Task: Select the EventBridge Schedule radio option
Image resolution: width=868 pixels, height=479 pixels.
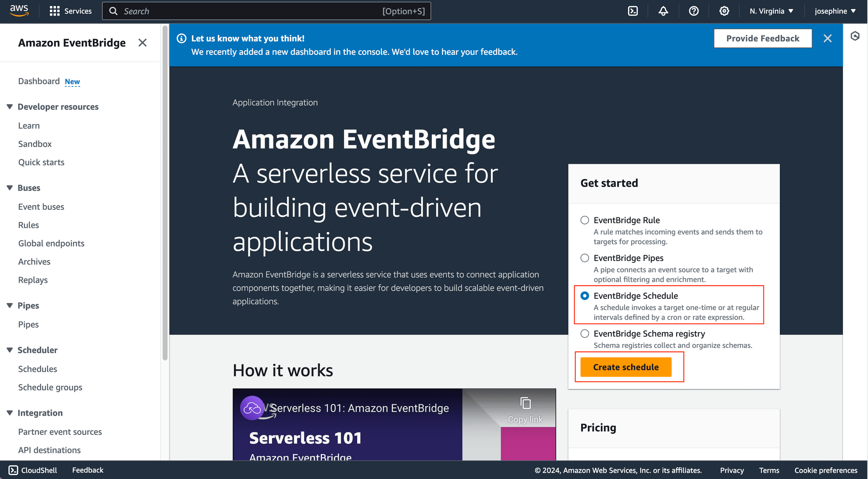Action: point(585,296)
